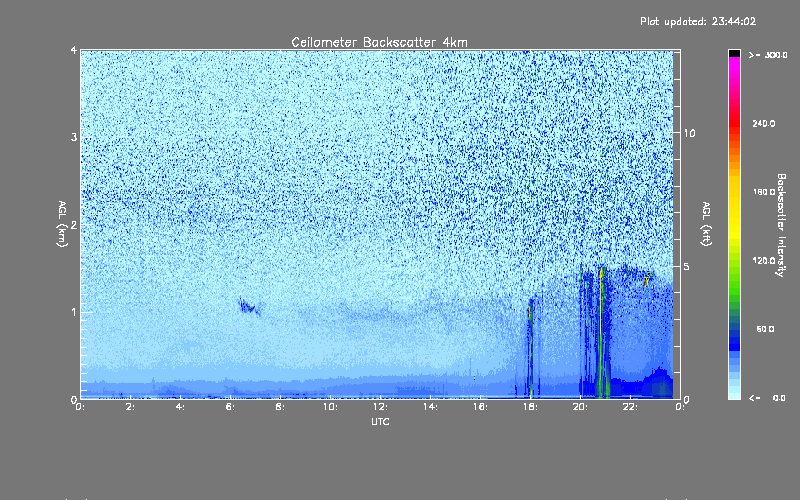Click the "180.0" colorbar value

(764, 192)
